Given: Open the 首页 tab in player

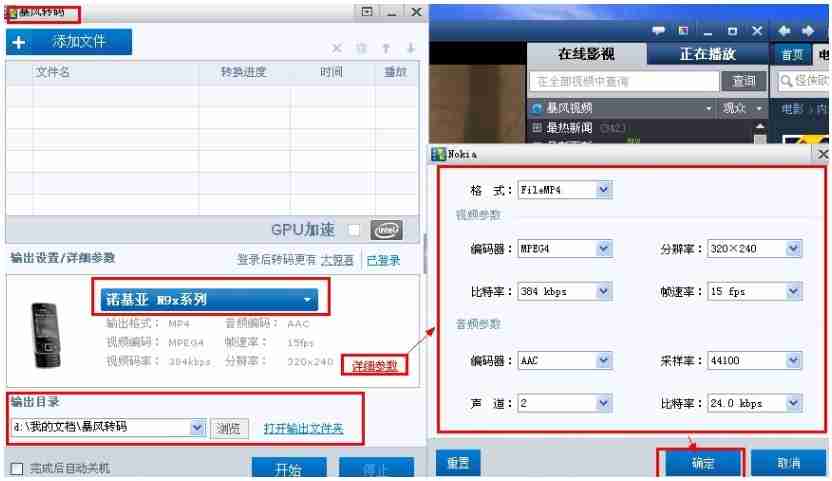Looking at the screenshot, I should click(793, 55).
